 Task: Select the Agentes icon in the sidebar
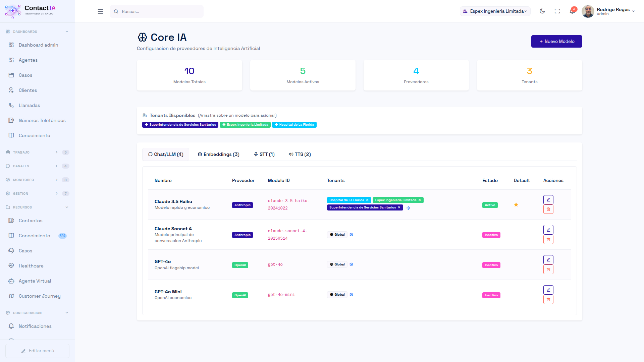(11, 60)
